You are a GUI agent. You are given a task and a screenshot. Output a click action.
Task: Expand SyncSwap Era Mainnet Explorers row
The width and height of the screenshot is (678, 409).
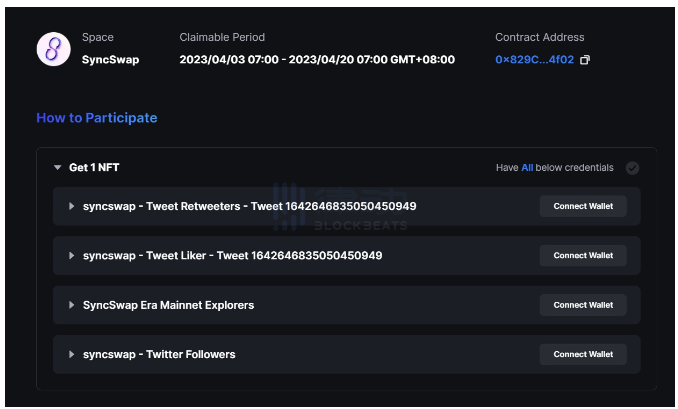click(71, 305)
